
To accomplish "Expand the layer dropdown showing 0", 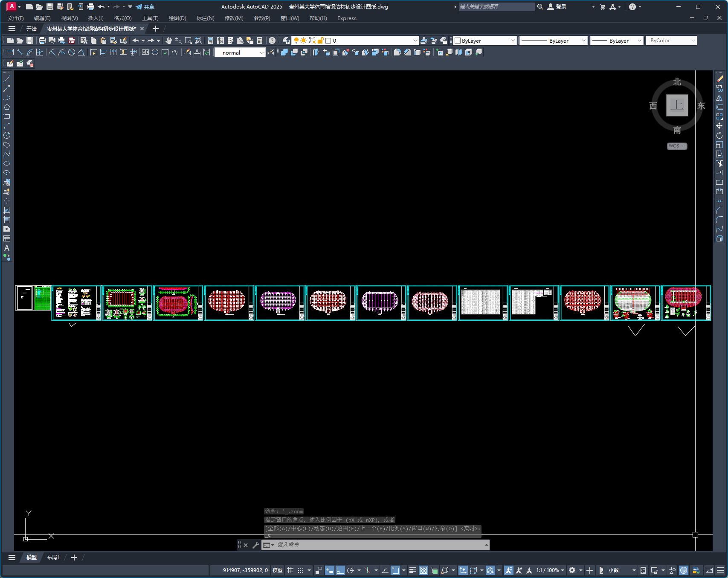I will (x=415, y=41).
